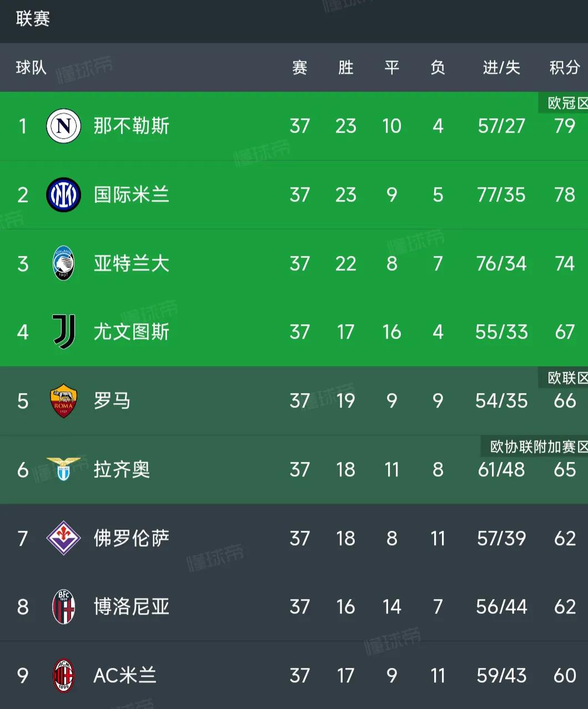588x709 pixels.
Task: Click the Inter Milan club crest
Action: coord(63,195)
